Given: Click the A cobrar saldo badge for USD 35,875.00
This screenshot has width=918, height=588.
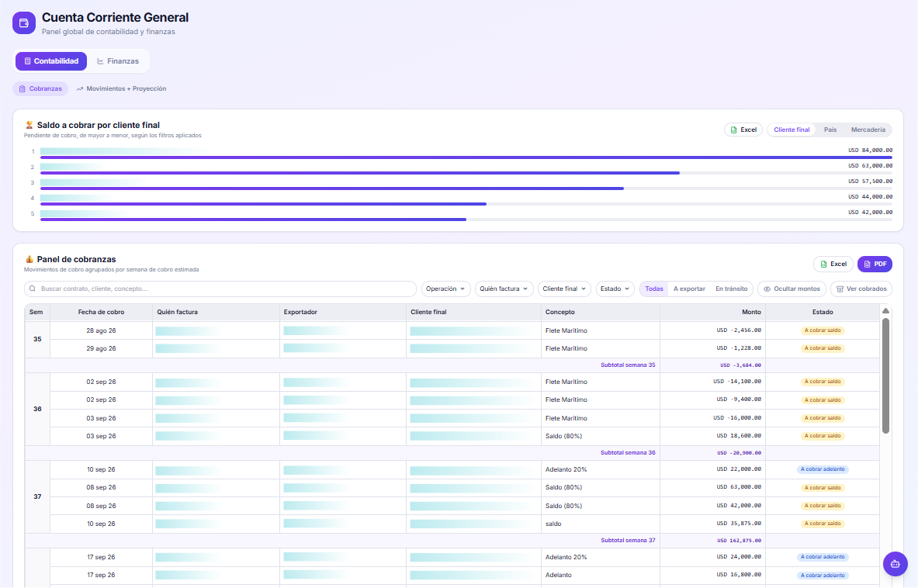Looking at the screenshot, I should (x=823, y=524).
